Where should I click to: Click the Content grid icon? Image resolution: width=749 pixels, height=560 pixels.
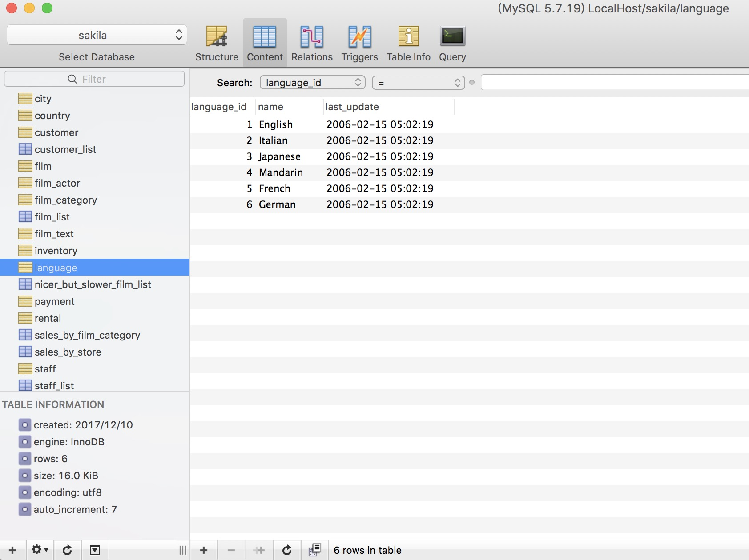tap(265, 36)
